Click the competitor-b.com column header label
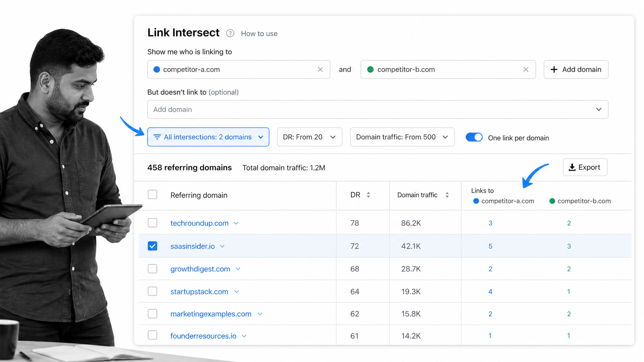 coord(584,201)
